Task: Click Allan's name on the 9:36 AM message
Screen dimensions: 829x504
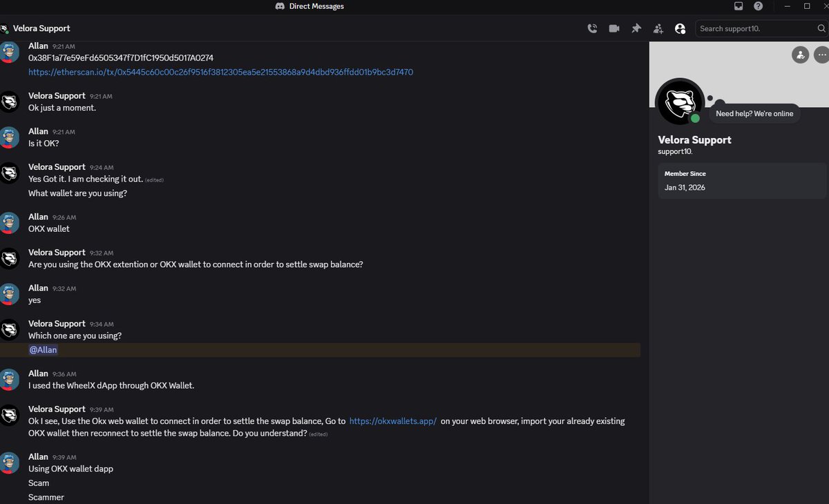Action: tap(38, 374)
